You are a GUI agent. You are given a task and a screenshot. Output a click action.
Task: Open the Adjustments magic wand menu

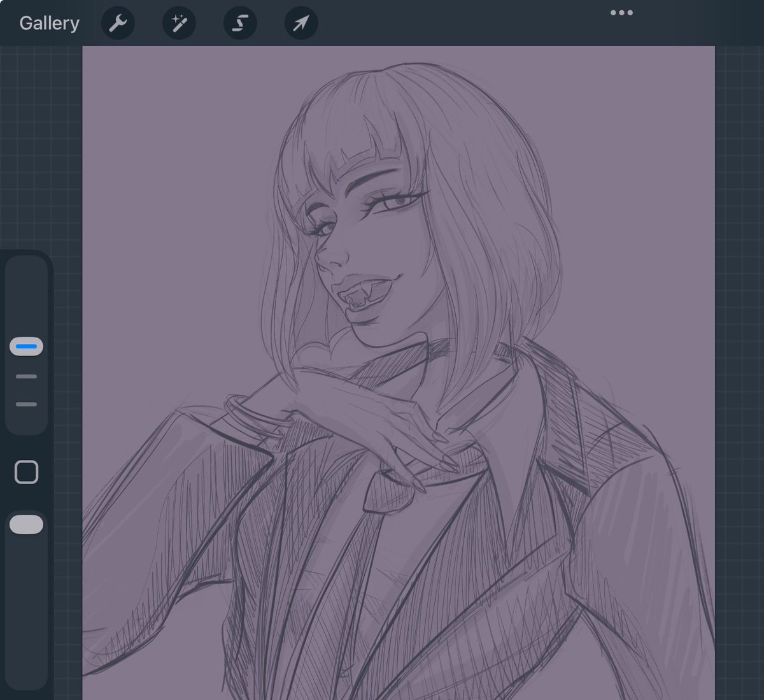(179, 23)
